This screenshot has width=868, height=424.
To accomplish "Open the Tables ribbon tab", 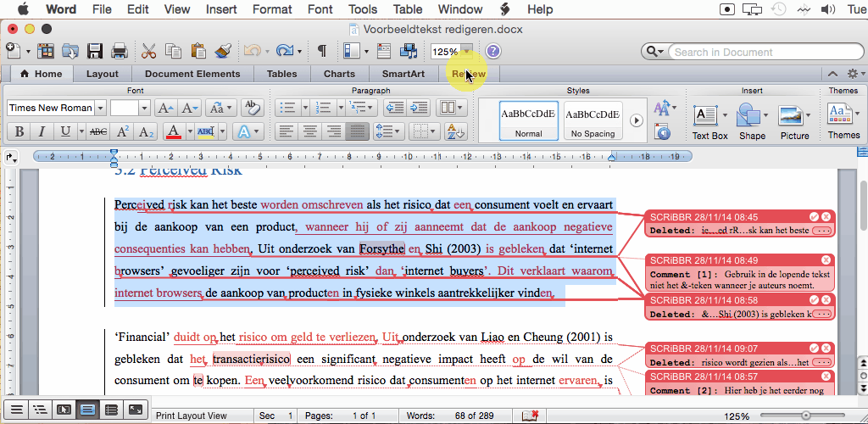I will (281, 74).
